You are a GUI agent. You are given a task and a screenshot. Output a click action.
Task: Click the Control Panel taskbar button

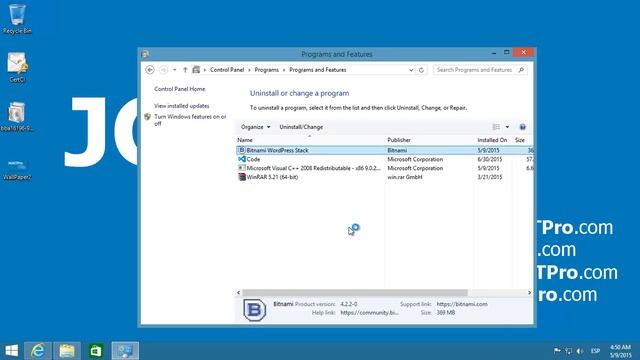click(125, 351)
